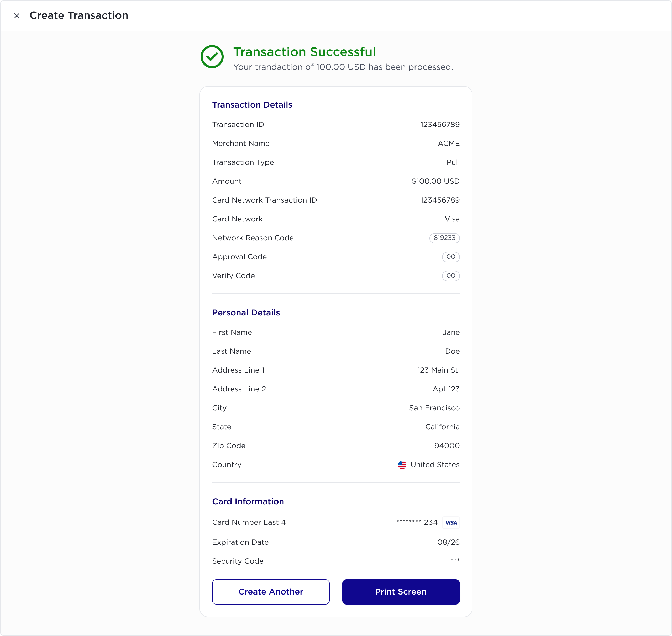Click the Approval Code label
Image resolution: width=672 pixels, height=636 pixels.
(x=239, y=257)
